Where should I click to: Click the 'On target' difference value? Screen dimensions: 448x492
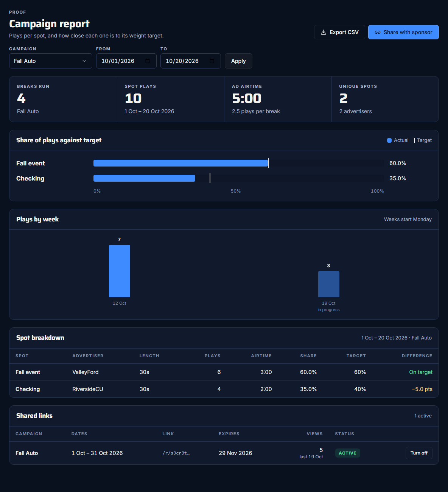(x=421, y=372)
